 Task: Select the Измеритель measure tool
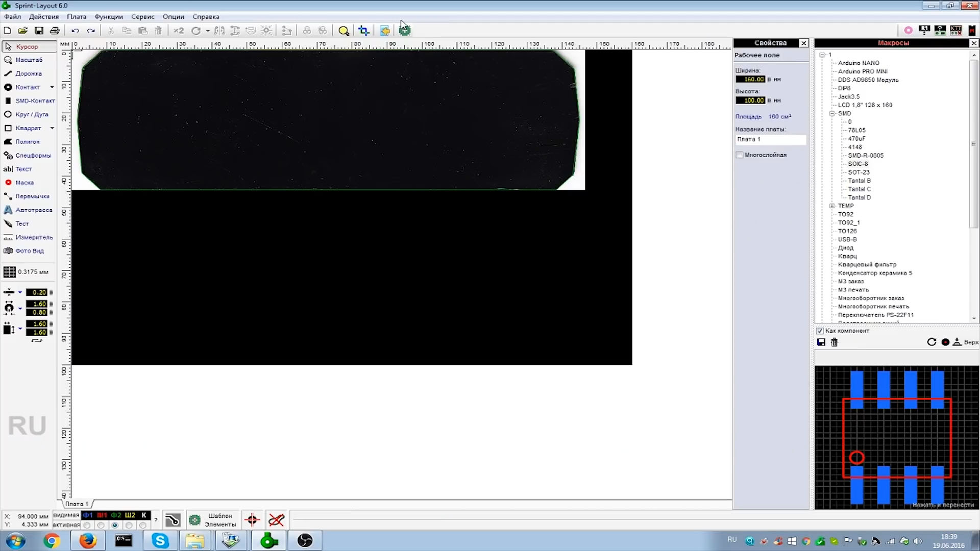pyautogui.click(x=33, y=237)
